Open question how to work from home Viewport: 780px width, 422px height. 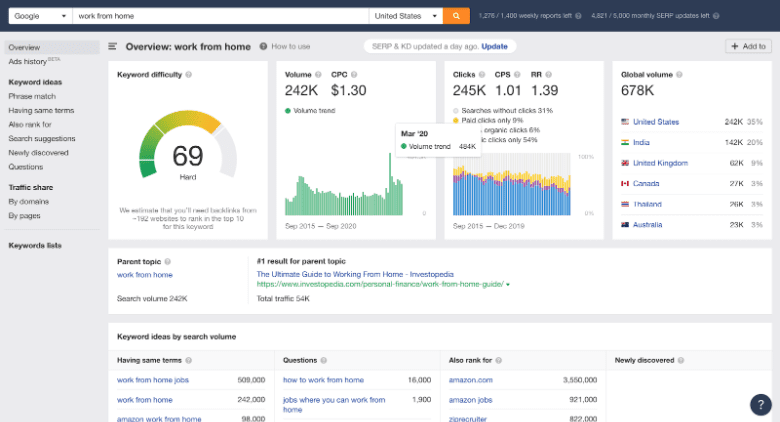pos(323,380)
